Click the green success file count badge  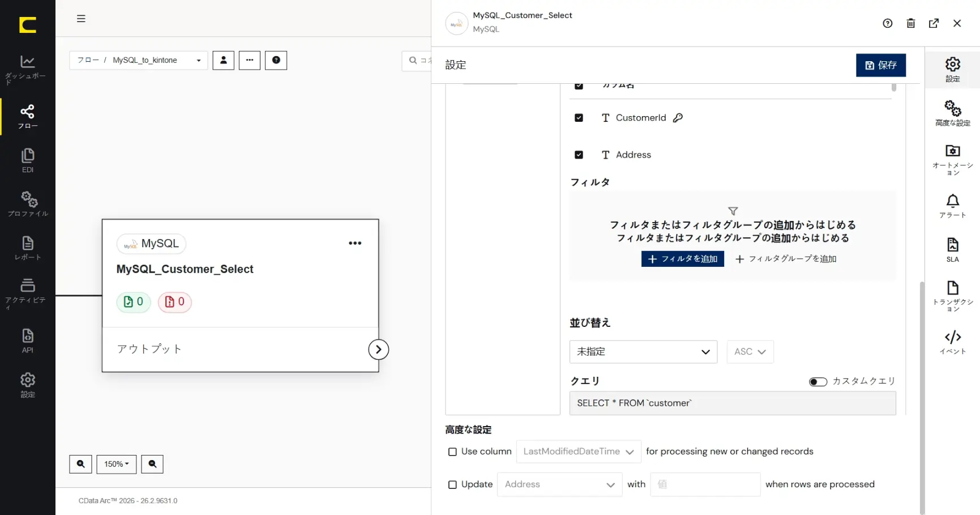click(x=134, y=302)
